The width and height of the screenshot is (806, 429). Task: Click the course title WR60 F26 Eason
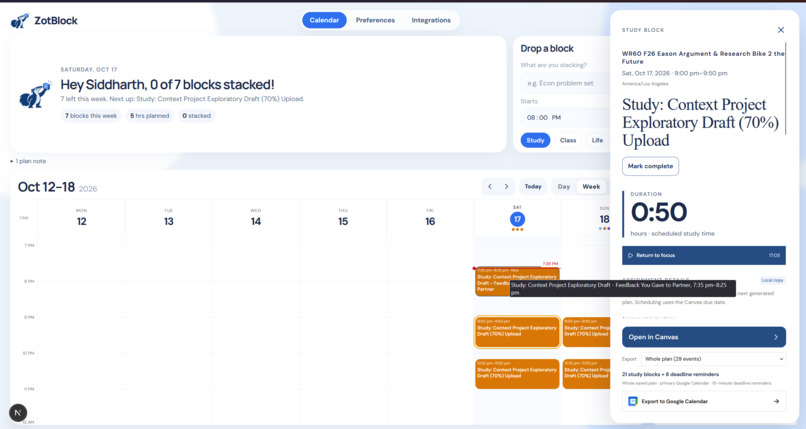703,57
